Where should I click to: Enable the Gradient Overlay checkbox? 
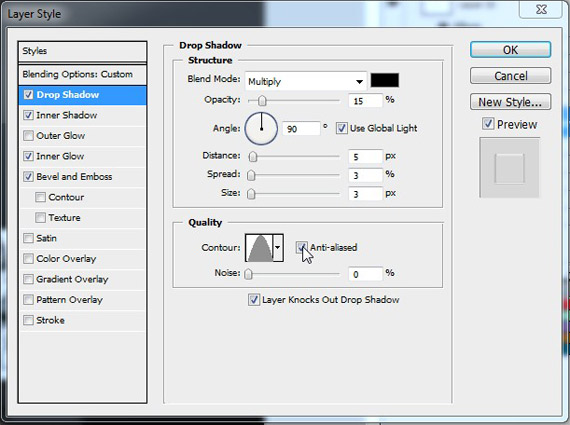pyautogui.click(x=28, y=279)
